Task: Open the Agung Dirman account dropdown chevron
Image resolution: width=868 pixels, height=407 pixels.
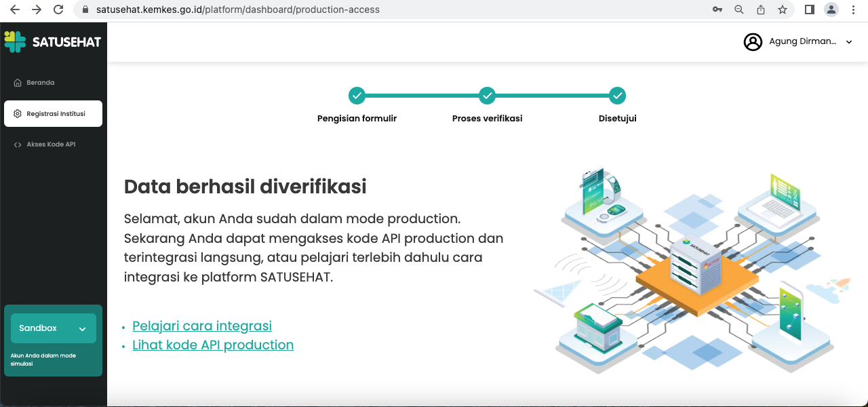Action: (x=849, y=42)
